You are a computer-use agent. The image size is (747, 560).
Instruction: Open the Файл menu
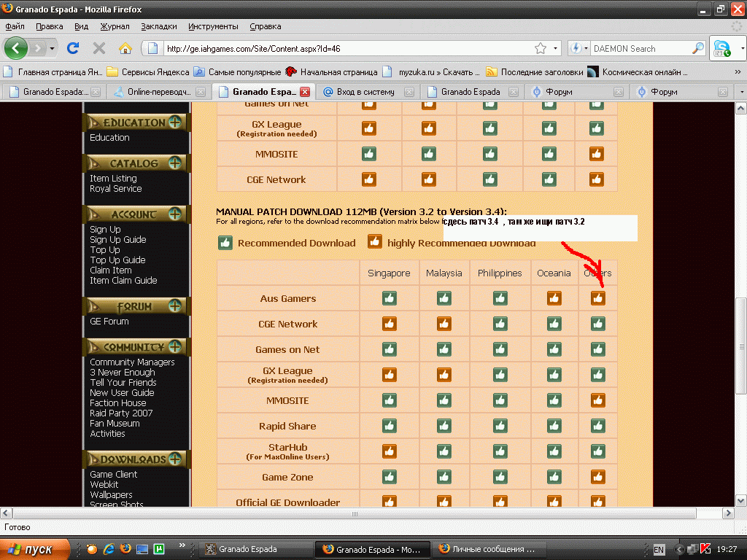point(15,26)
